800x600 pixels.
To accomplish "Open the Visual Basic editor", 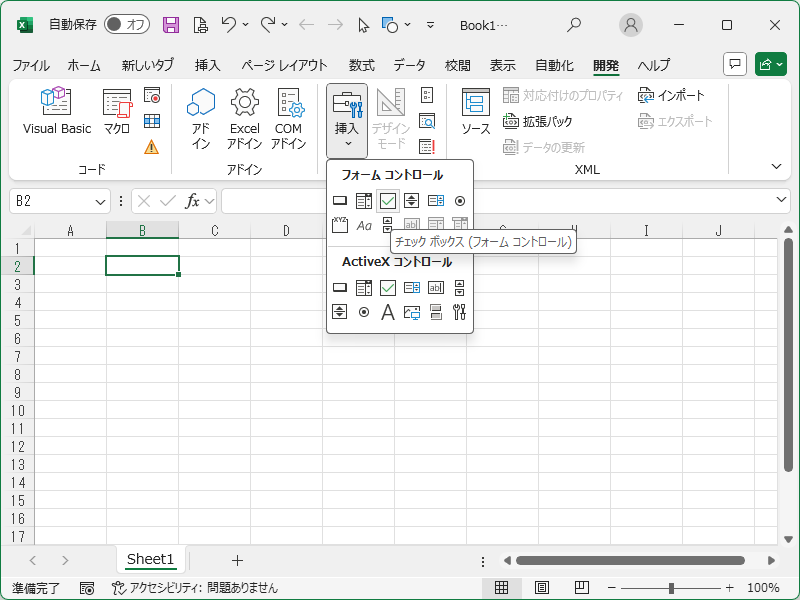I will tap(56, 111).
